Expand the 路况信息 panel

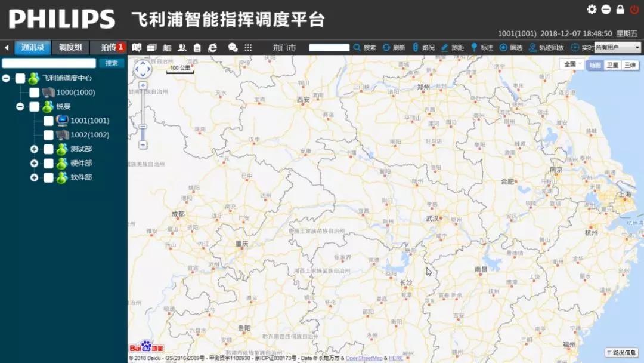coord(621,353)
